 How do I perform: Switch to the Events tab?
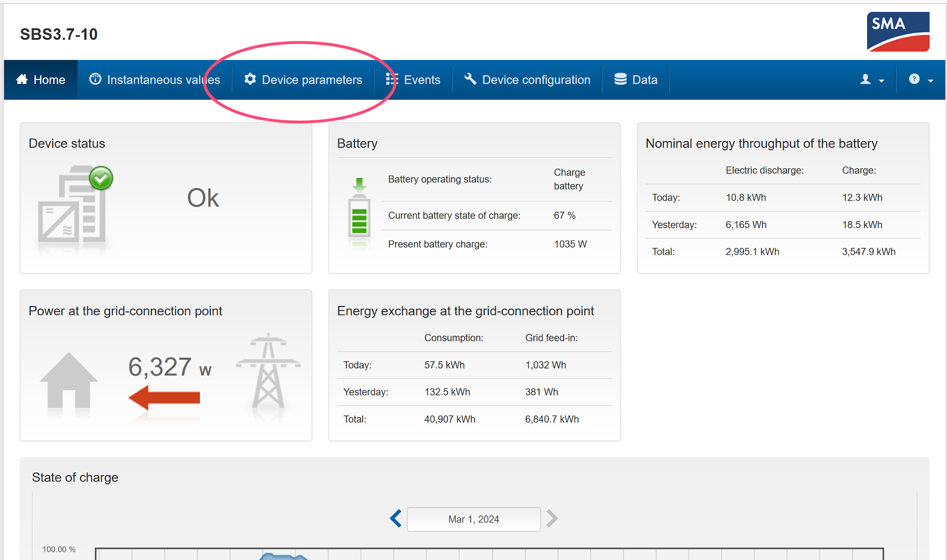[x=413, y=80]
